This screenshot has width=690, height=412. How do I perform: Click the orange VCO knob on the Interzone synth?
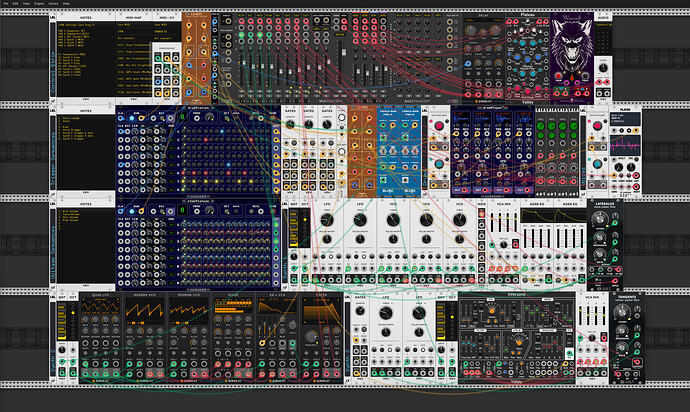pos(492,311)
